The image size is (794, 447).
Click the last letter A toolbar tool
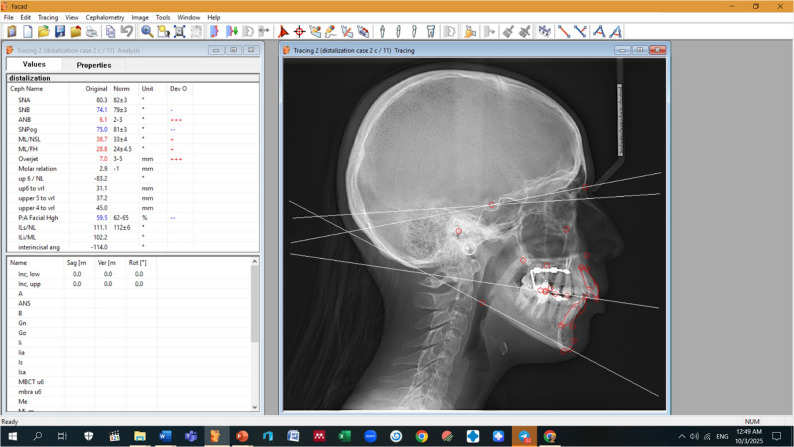click(x=616, y=31)
